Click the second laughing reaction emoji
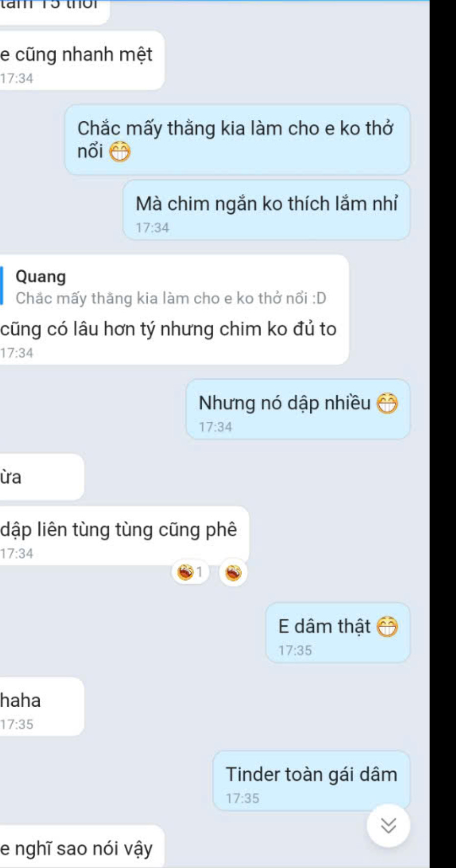Screen dimensions: 456x868 [233, 571]
